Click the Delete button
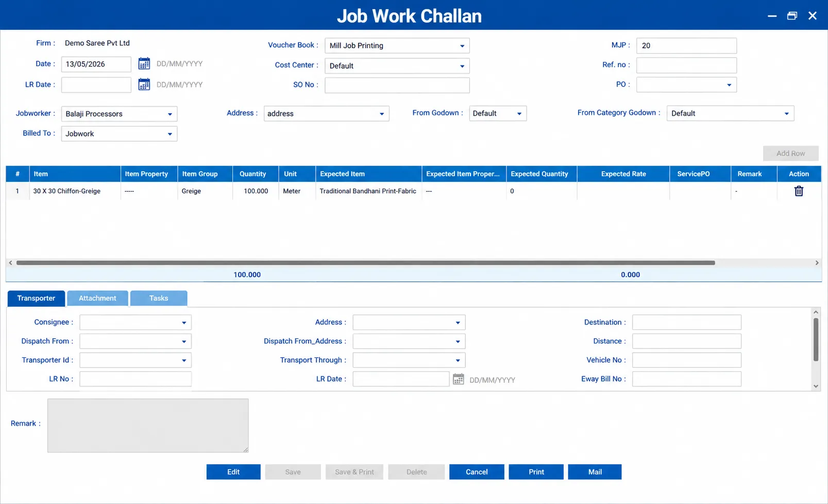The image size is (828, 504). (416, 472)
